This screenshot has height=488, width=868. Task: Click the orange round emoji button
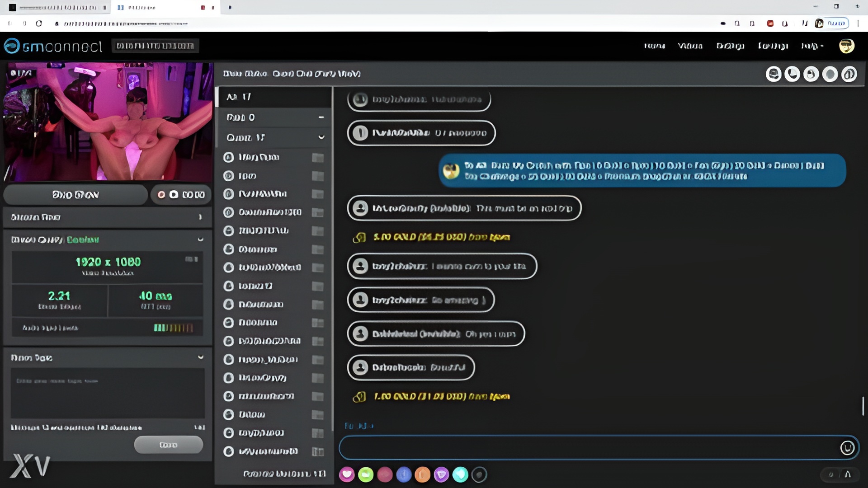coord(422,474)
